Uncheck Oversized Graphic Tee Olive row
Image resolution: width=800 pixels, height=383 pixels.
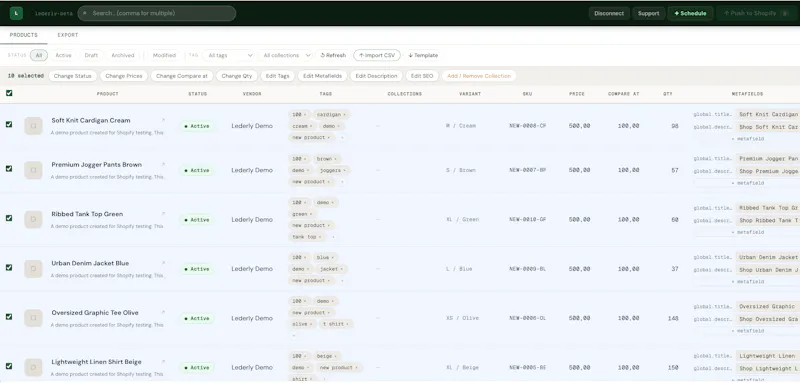pos(9,317)
